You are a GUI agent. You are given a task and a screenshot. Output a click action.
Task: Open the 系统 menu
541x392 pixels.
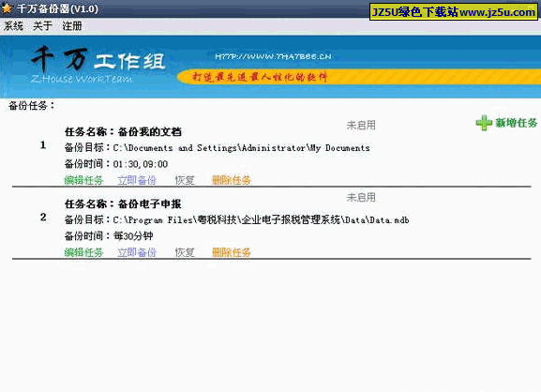(x=13, y=26)
